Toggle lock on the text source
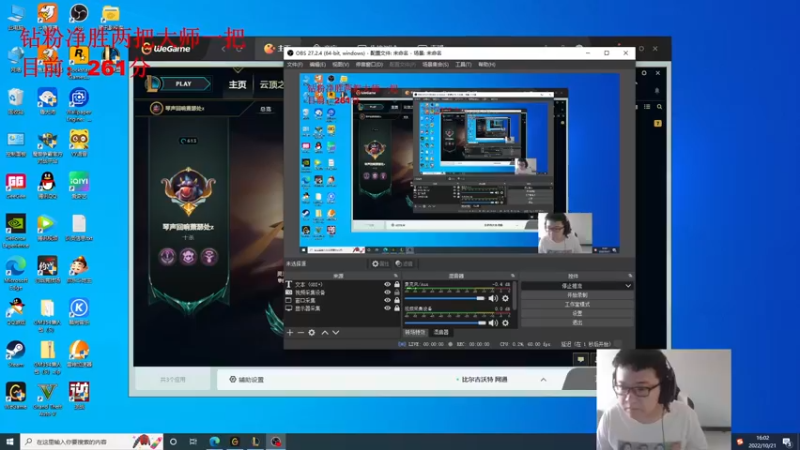800x450 pixels. tap(397, 284)
